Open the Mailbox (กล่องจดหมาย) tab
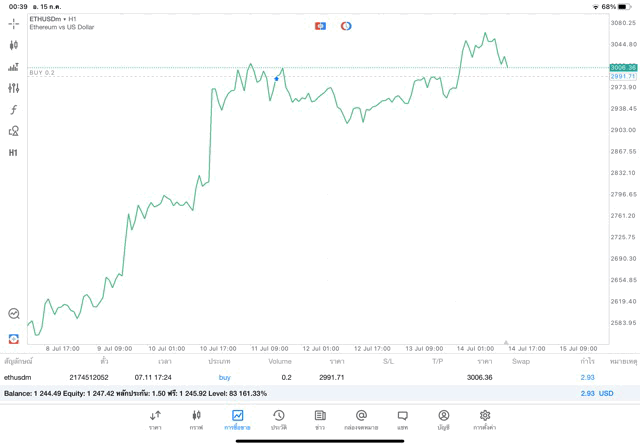The image size is (640, 447). (x=361, y=419)
